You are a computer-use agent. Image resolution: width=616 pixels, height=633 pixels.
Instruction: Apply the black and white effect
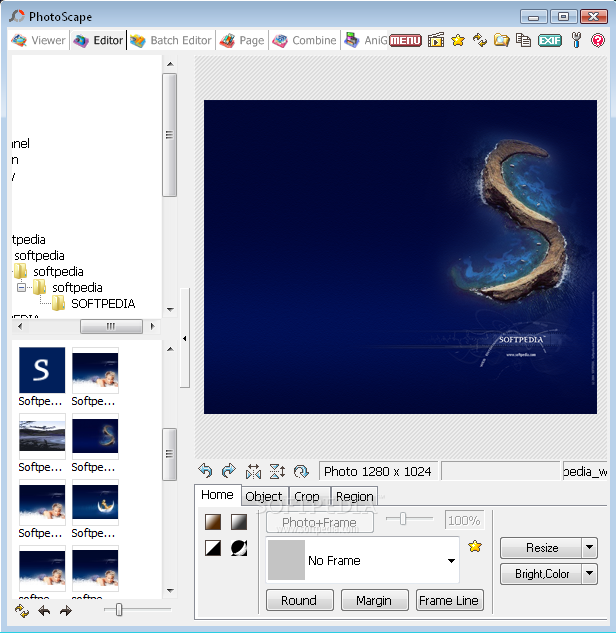point(213,548)
